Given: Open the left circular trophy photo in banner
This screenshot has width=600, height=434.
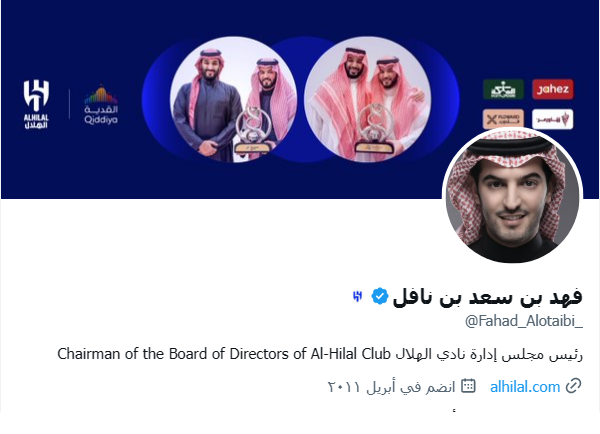Looking at the screenshot, I should [x=233, y=100].
